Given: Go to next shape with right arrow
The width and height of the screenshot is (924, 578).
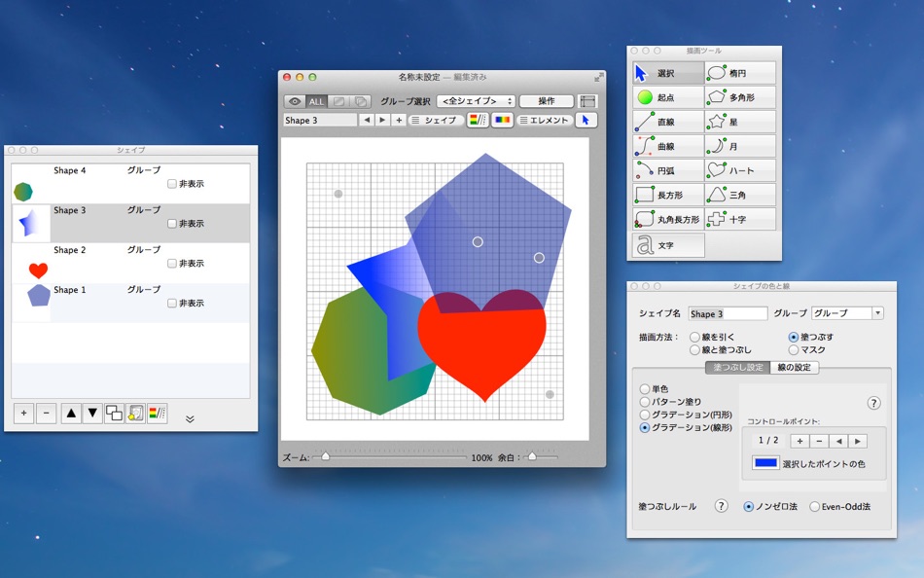Looking at the screenshot, I should (x=382, y=120).
